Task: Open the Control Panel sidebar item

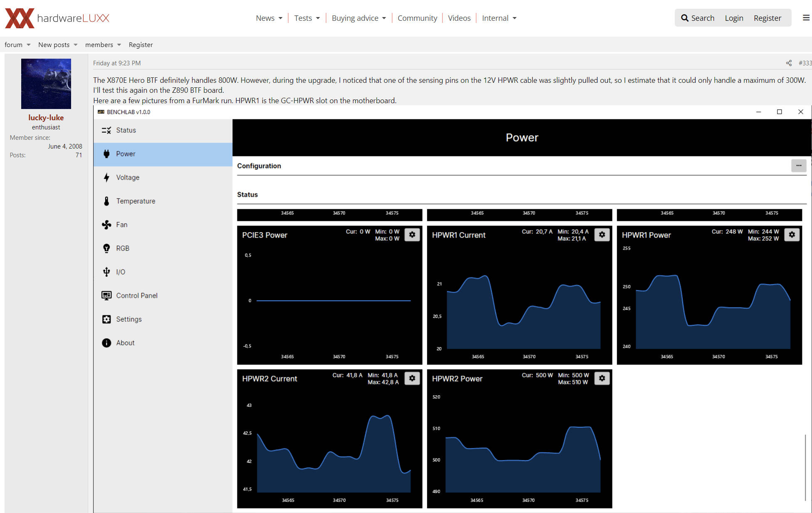Action: 137,295
